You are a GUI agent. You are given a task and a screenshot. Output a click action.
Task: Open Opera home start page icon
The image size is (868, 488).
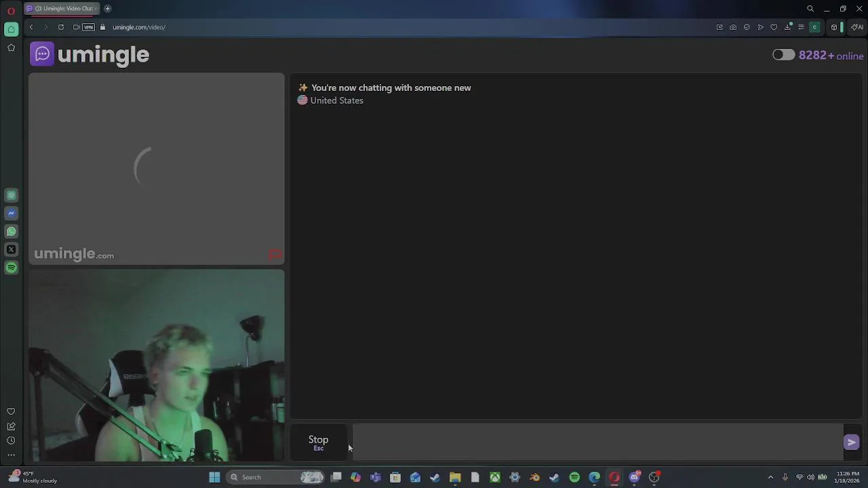11,29
